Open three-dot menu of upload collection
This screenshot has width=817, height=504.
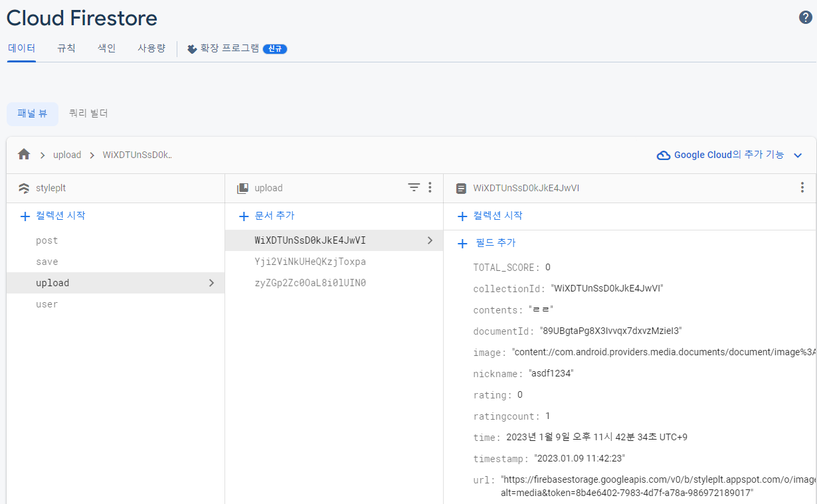[430, 188]
